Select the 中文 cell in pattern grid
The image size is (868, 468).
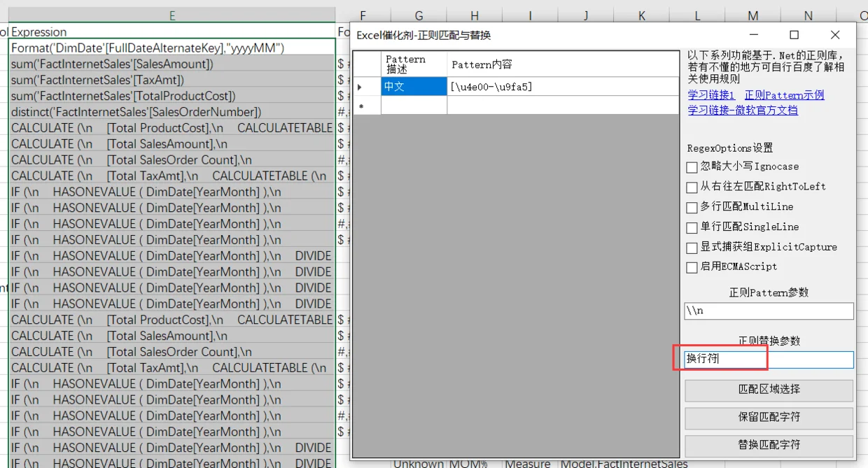(414, 87)
